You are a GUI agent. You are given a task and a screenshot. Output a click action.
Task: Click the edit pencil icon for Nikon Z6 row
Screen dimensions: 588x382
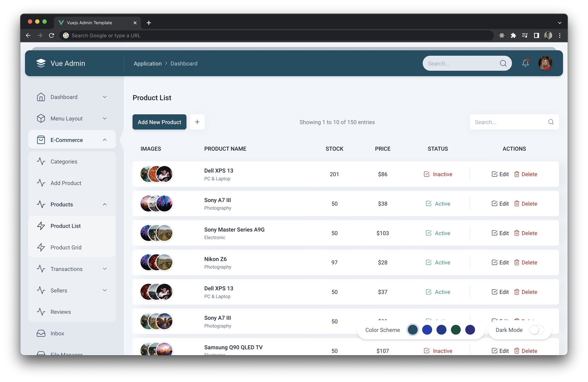pyautogui.click(x=494, y=262)
